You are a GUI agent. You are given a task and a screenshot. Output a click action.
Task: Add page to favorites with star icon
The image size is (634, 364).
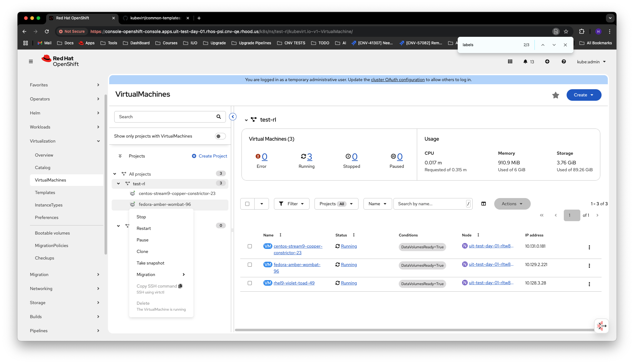[x=556, y=95]
